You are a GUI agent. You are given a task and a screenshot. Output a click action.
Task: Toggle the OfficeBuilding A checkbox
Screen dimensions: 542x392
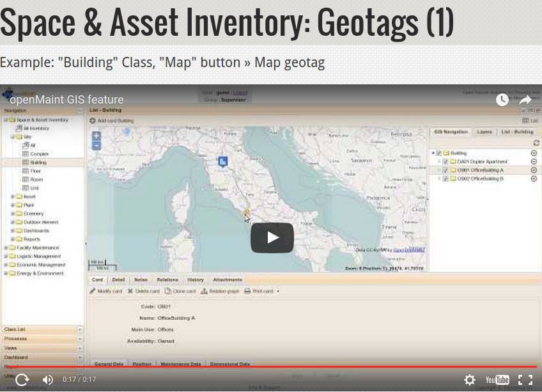pyautogui.click(x=445, y=170)
